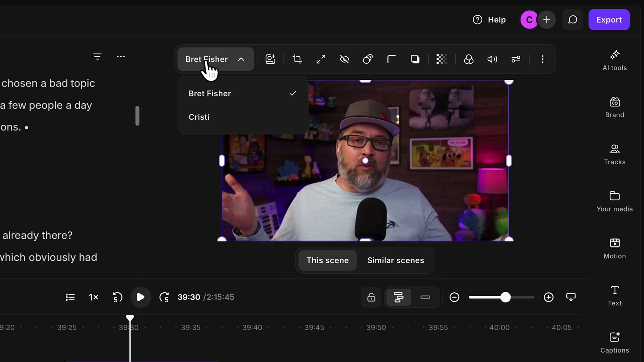
Task: Open the scene list icon
Action: pyautogui.click(x=70, y=297)
